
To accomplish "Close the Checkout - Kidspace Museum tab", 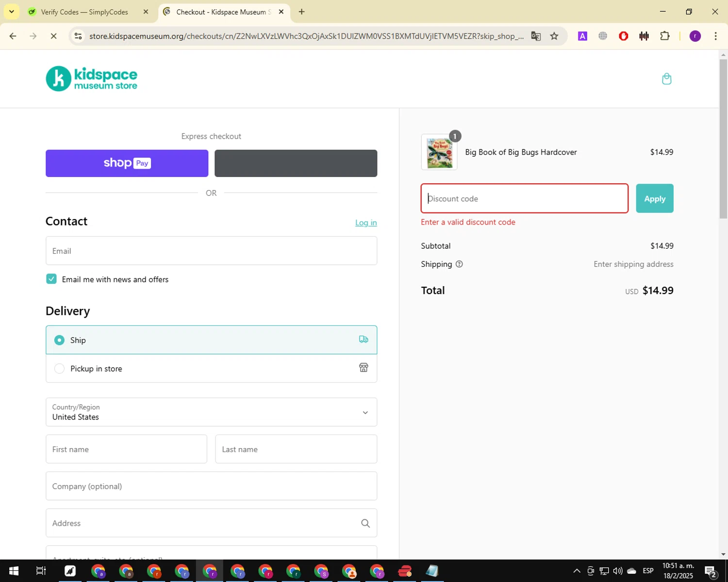I will (x=281, y=12).
